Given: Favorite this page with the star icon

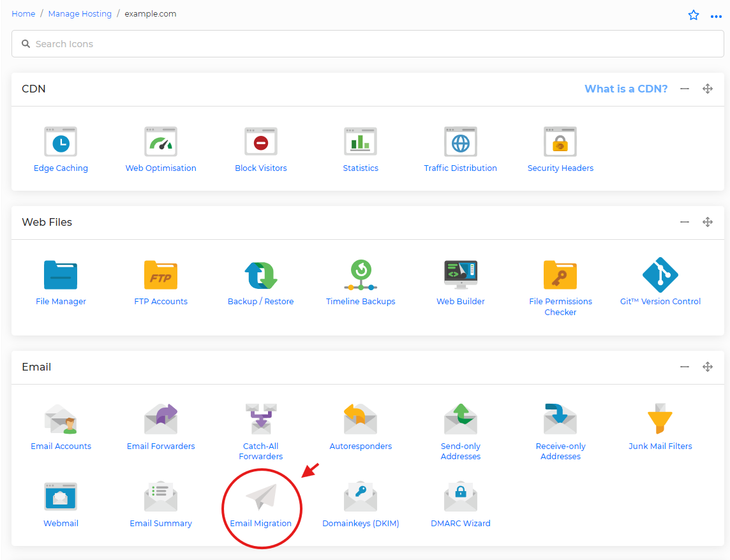Looking at the screenshot, I should pyautogui.click(x=694, y=15).
